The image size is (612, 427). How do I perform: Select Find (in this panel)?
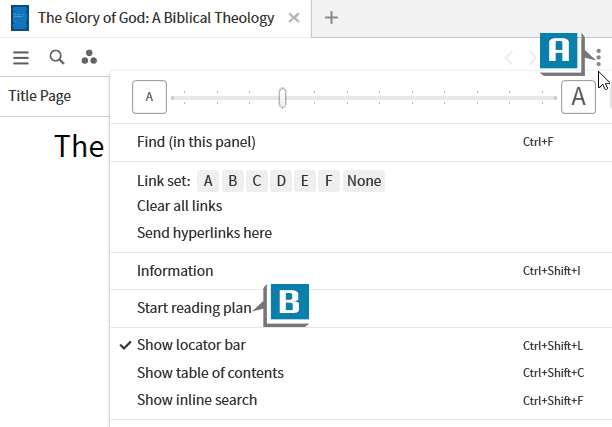[196, 142]
